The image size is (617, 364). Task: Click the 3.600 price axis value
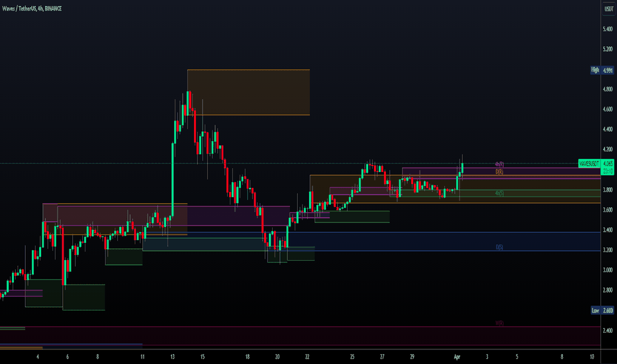(x=608, y=210)
